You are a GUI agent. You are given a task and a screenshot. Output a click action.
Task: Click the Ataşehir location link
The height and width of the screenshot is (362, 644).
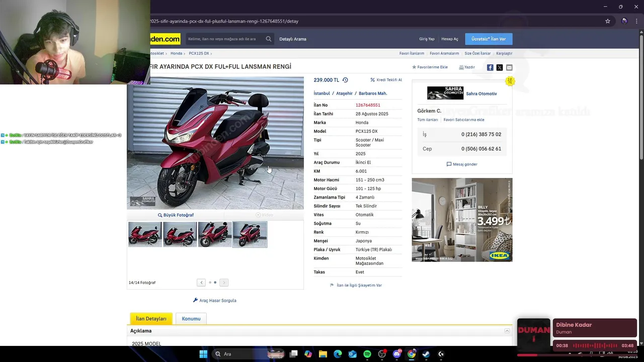[x=345, y=94]
